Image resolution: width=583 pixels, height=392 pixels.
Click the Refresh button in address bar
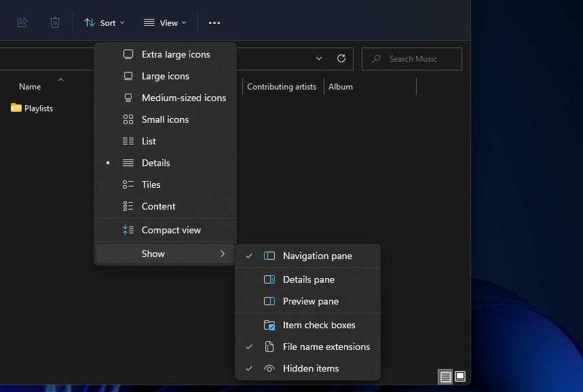point(341,58)
